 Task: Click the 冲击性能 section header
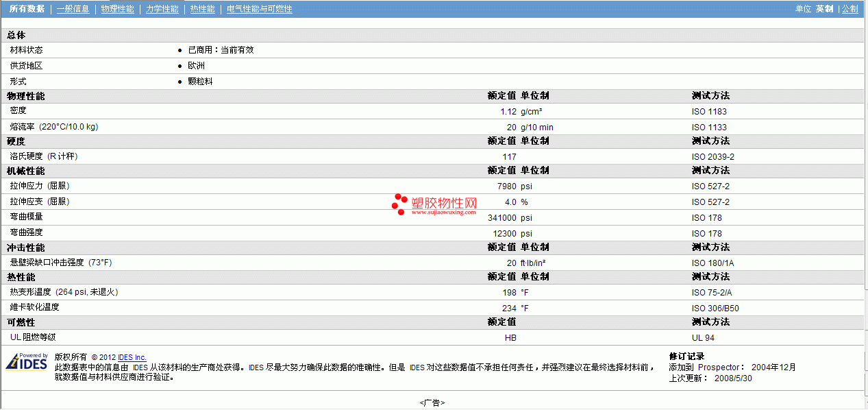click(26, 248)
